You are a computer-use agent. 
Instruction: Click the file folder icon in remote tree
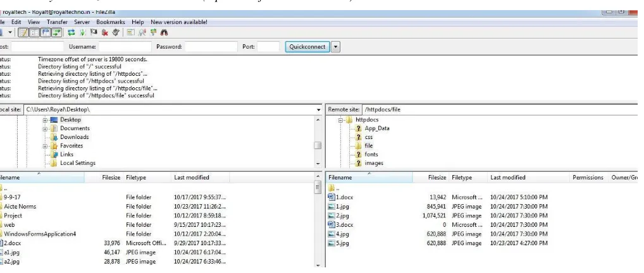(x=359, y=146)
